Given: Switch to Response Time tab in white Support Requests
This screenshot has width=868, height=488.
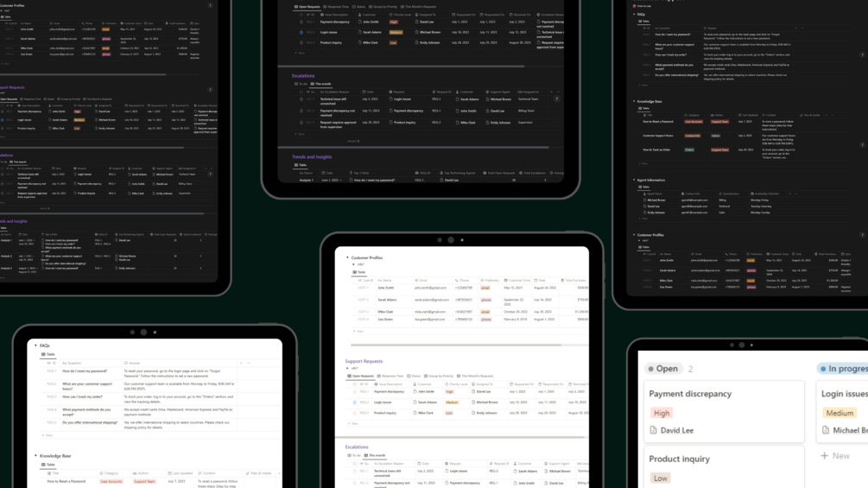Looking at the screenshot, I should click(x=390, y=377).
